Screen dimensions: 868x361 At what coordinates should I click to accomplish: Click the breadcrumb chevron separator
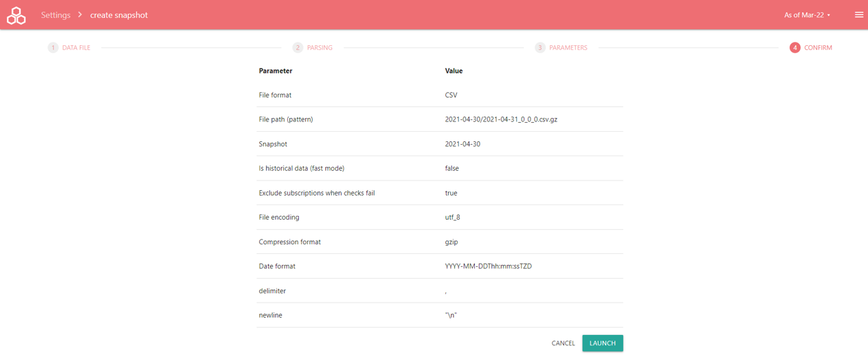point(80,14)
